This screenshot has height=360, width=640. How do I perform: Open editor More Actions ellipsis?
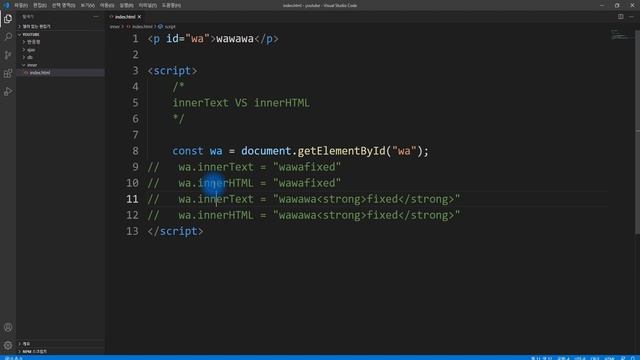pyautogui.click(x=631, y=17)
